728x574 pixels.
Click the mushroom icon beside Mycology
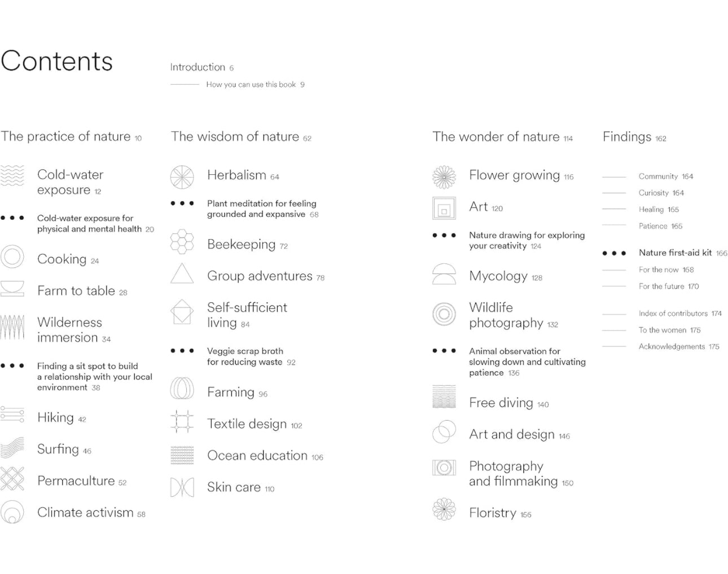pyautogui.click(x=444, y=274)
